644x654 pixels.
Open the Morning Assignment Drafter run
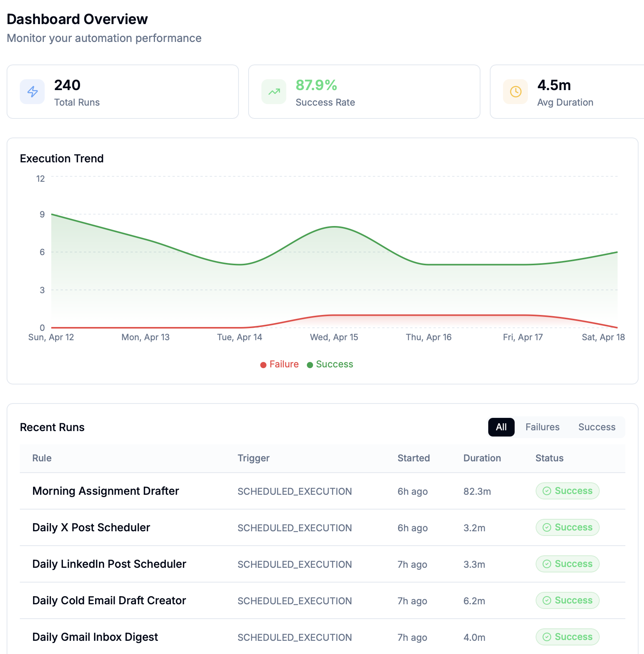(106, 491)
